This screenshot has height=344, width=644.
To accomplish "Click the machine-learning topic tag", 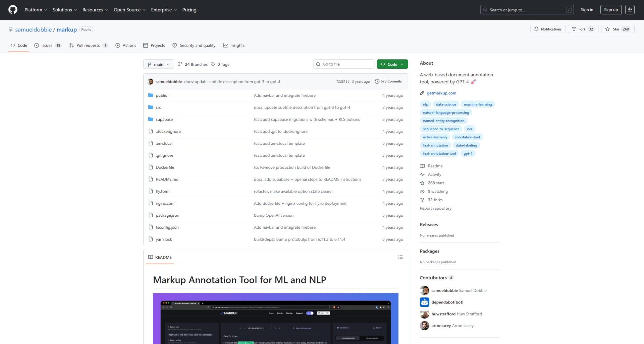I will (x=478, y=105).
